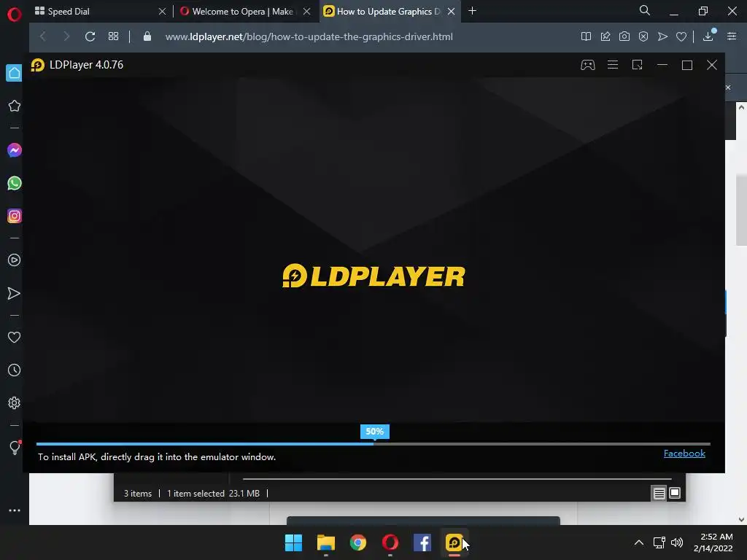Go back in Opera
This screenshot has width=747, height=560.
pyautogui.click(x=43, y=36)
